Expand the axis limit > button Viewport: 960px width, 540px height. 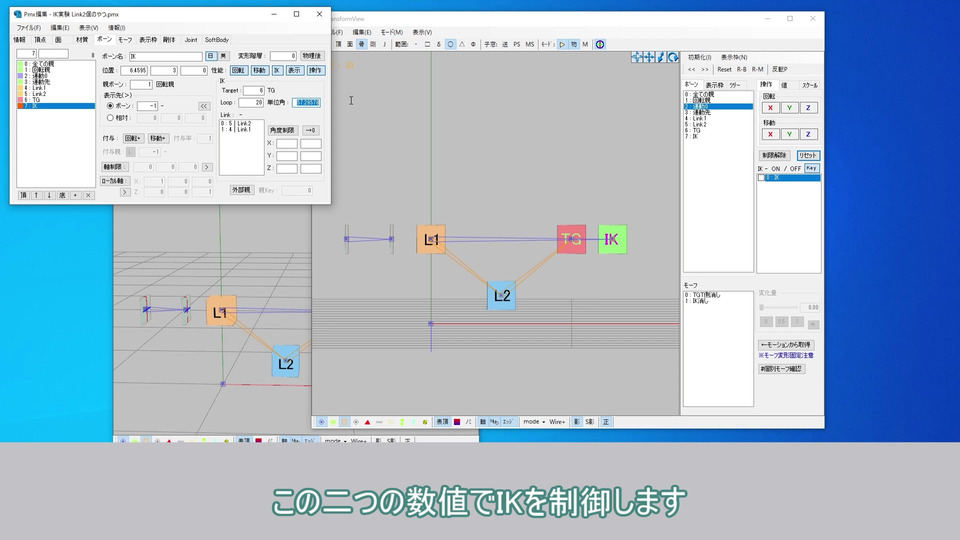pos(207,167)
